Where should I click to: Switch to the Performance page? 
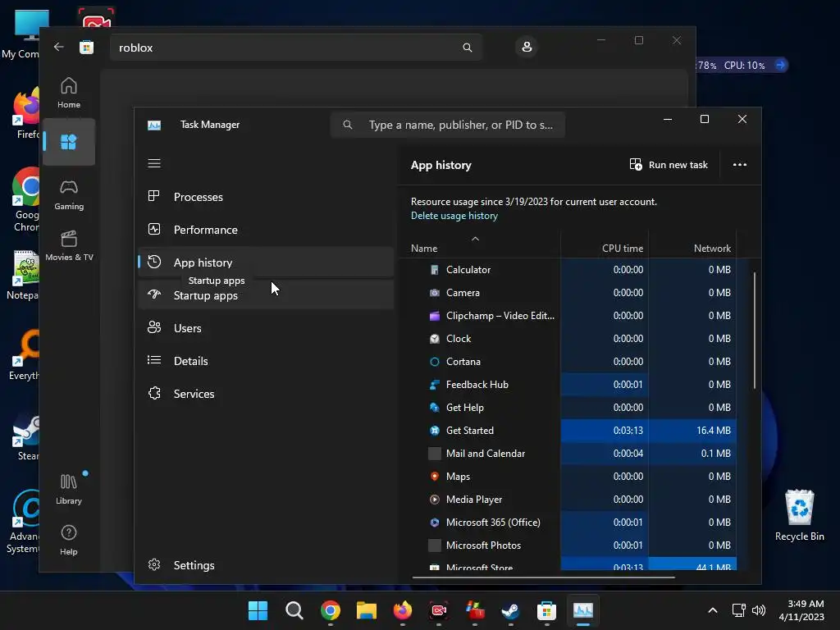[x=266, y=230]
